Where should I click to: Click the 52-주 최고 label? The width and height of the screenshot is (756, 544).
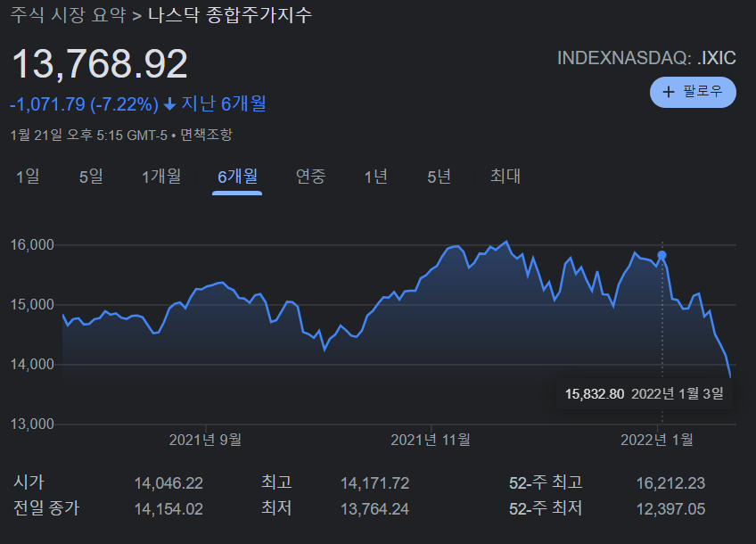pos(546,482)
